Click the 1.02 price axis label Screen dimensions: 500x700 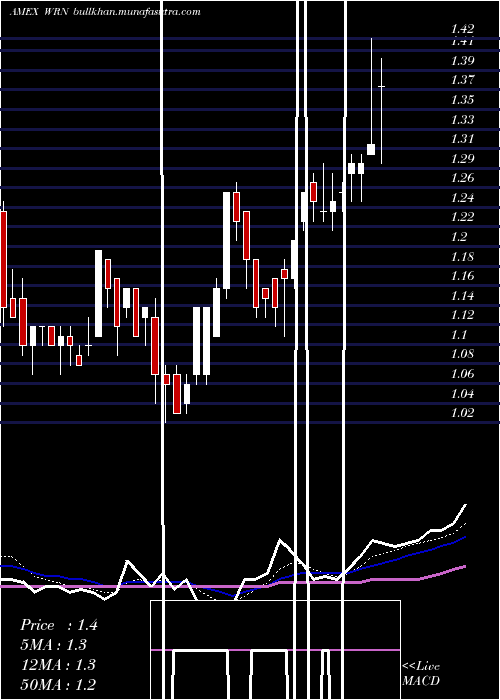pos(462,412)
